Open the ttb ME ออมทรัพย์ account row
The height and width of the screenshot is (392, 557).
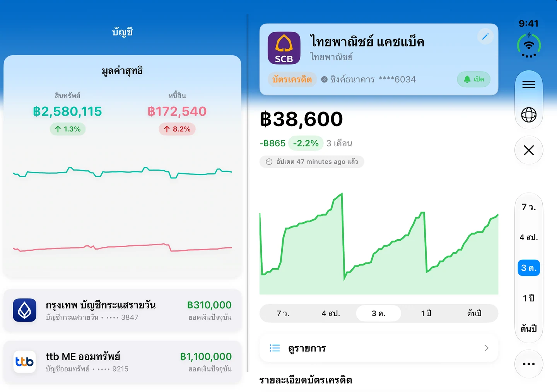(x=123, y=362)
